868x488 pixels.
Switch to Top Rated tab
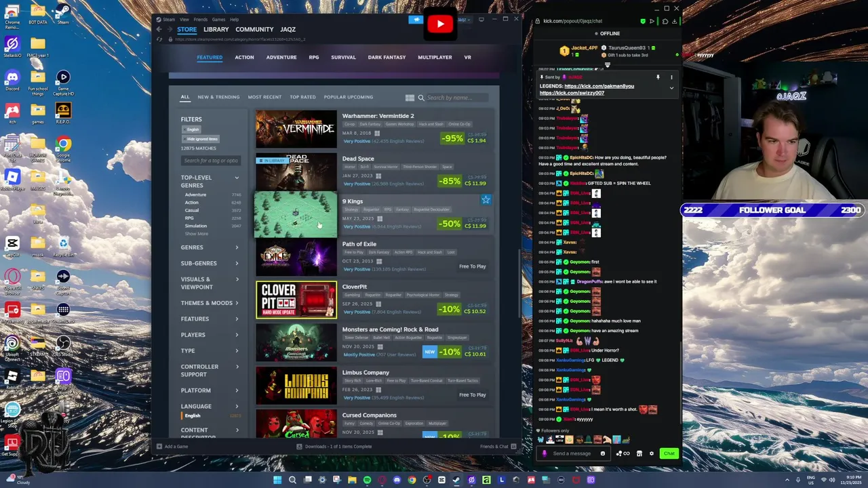[302, 97]
